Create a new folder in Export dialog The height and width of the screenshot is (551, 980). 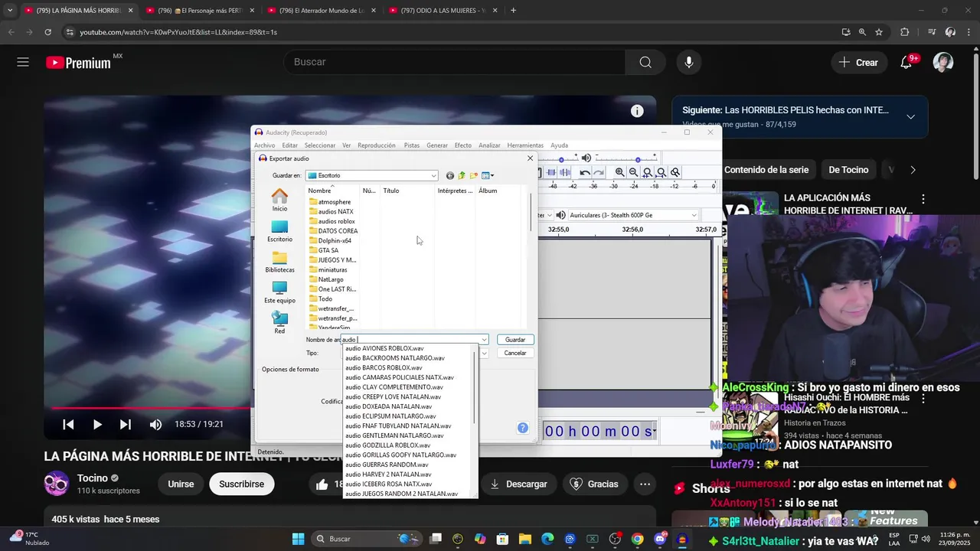[474, 175]
